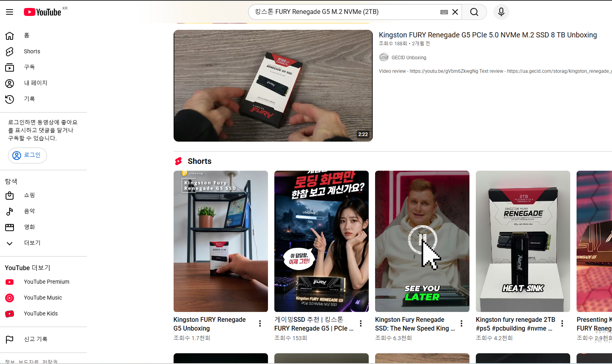Open the on-screen keyboard icon in search
Image resolution: width=612 pixels, height=364 pixels.
click(444, 12)
